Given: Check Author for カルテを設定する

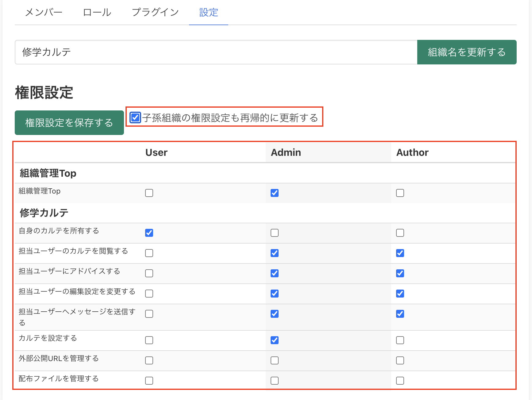Looking at the screenshot, I should [400, 340].
